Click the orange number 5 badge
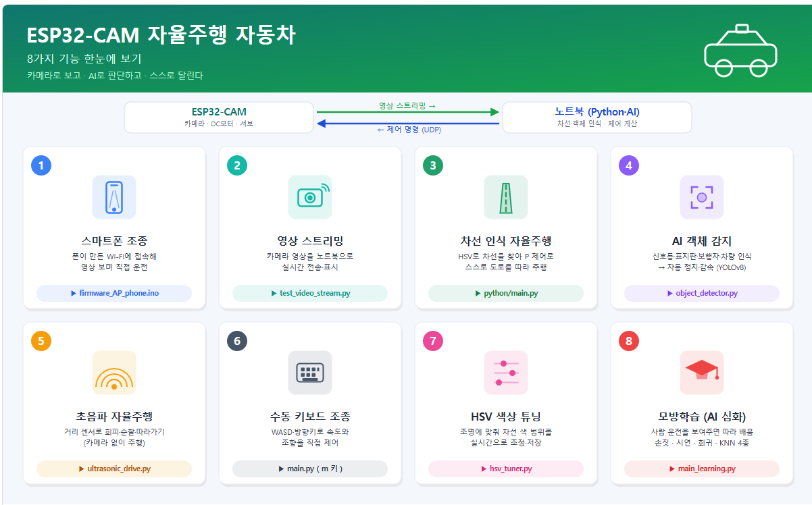This screenshot has width=812, height=505. (41, 341)
